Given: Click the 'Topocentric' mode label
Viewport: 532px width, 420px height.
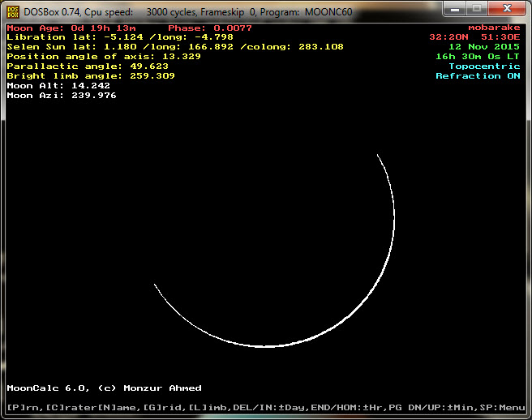Looking at the screenshot, I should click(484, 66).
